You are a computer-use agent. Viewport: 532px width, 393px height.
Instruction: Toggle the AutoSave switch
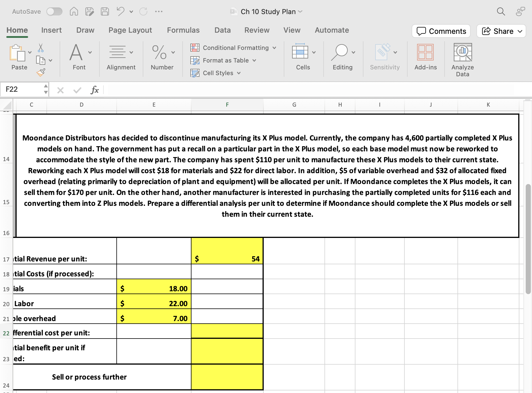[54, 11]
